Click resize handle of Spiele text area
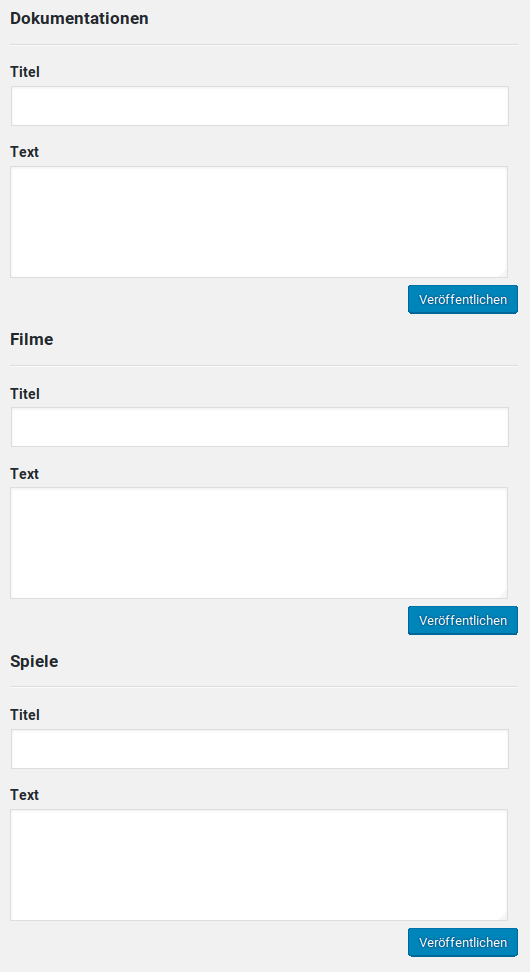Screen dimensions: 530x972 (502, 915)
